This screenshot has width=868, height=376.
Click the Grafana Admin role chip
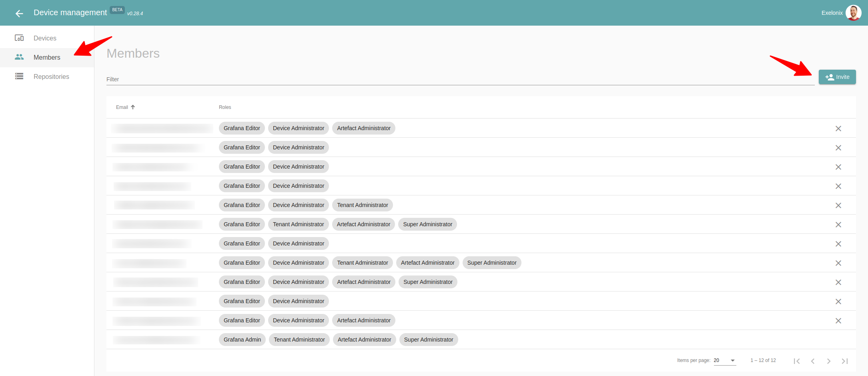point(242,340)
